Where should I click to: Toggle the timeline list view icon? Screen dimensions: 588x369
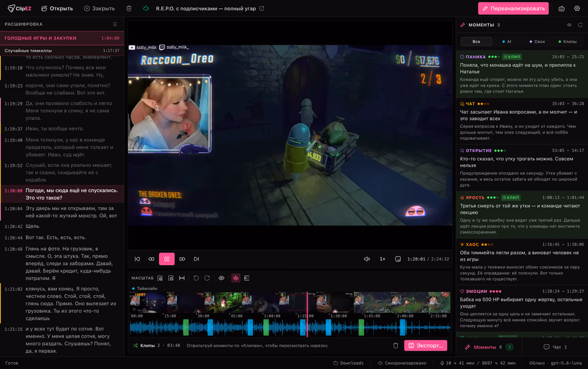click(x=247, y=278)
